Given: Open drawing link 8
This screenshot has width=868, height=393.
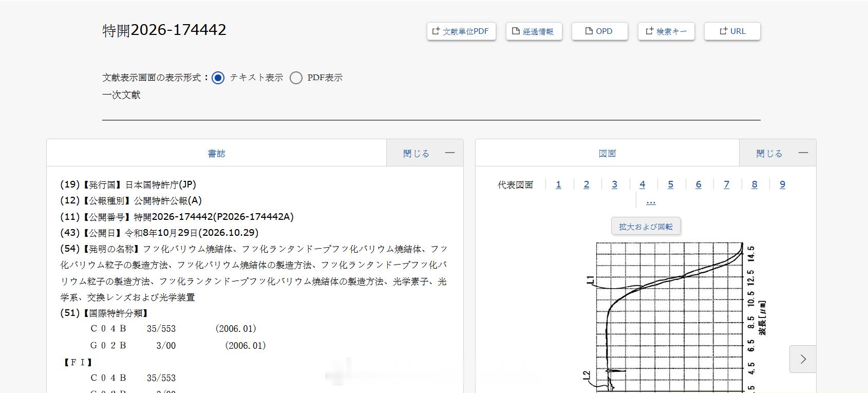Looking at the screenshot, I should [x=754, y=184].
